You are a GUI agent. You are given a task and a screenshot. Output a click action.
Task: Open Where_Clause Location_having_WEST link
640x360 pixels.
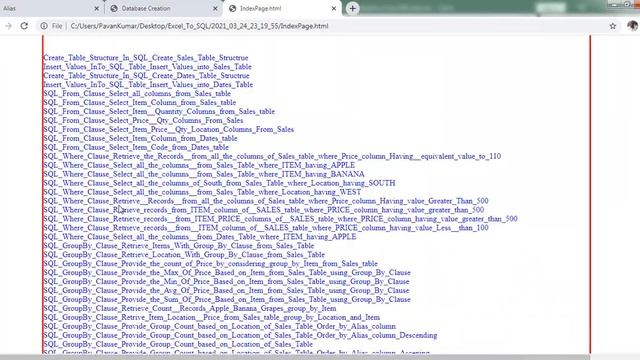[x=202, y=192]
